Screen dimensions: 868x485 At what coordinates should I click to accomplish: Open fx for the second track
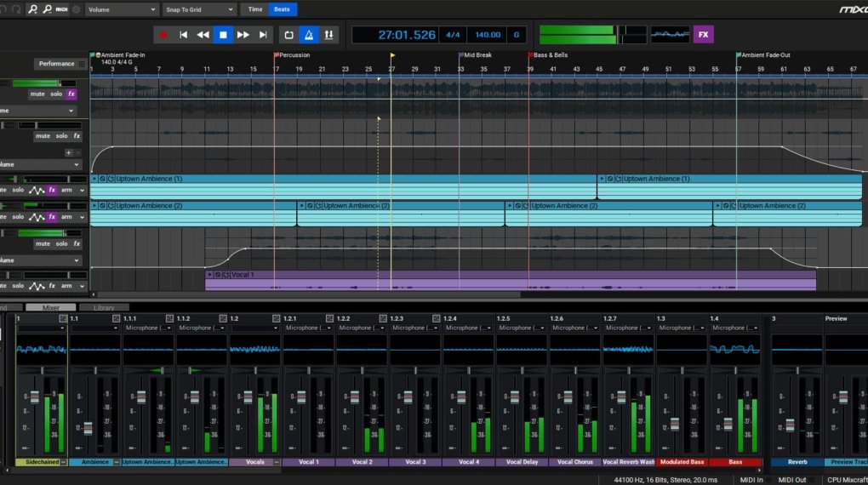click(x=77, y=135)
